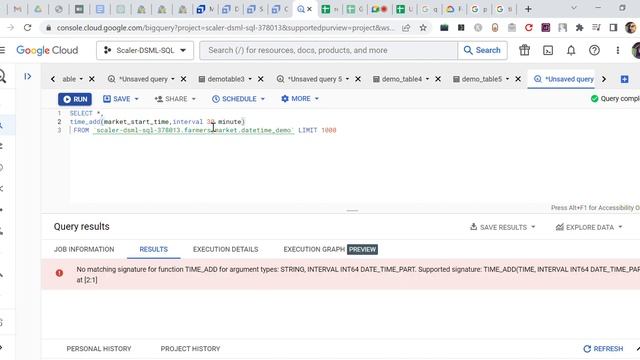The width and height of the screenshot is (640, 360).
Task: Open a new browser tab
Action: point(528,9)
